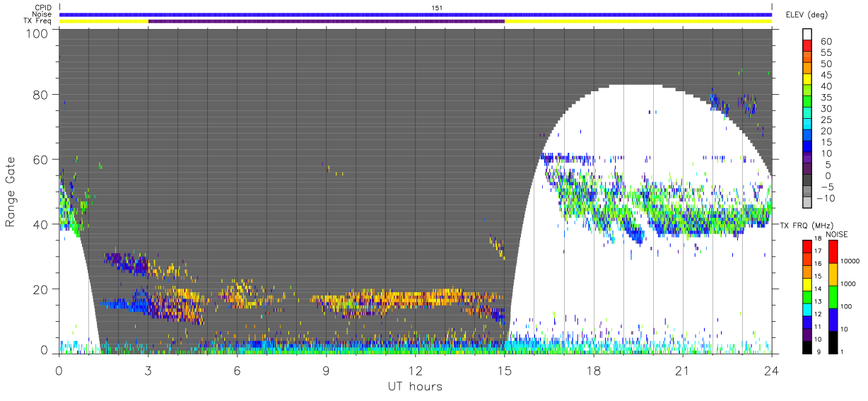Click the yellow TX Freq segment after 15 UT
Viewport: 868px width, 401px height.
click(638, 21)
